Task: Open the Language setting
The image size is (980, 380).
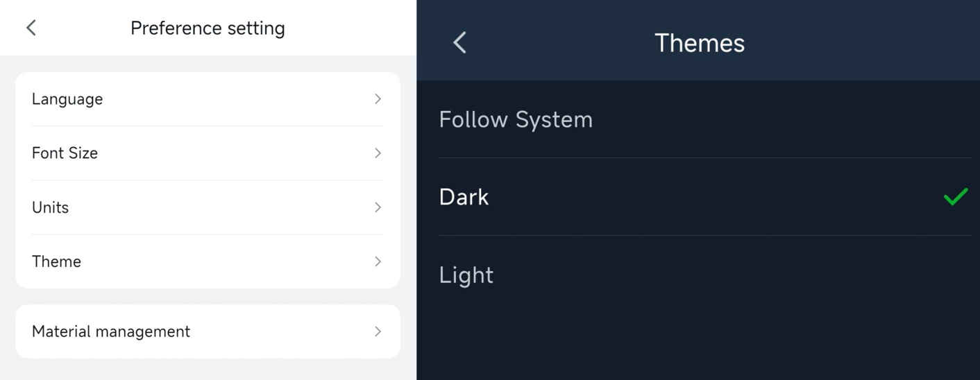Action: click(67, 99)
